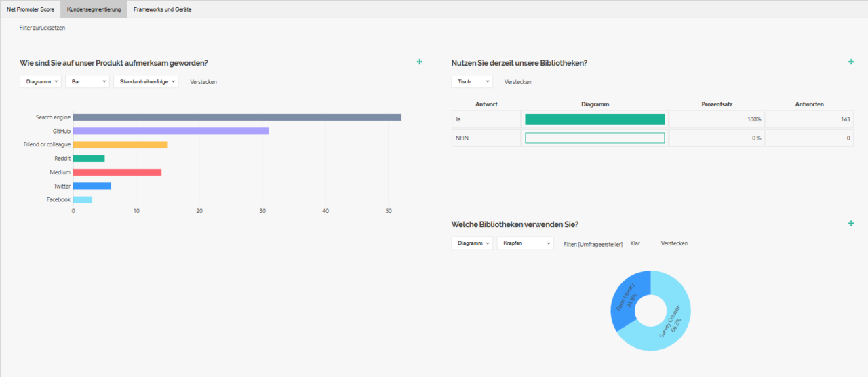Image resolution: width=868 pixels, height=377 pixels.
Task: Hide the product awareness chart via Verstecken
Action: point(203,82)
